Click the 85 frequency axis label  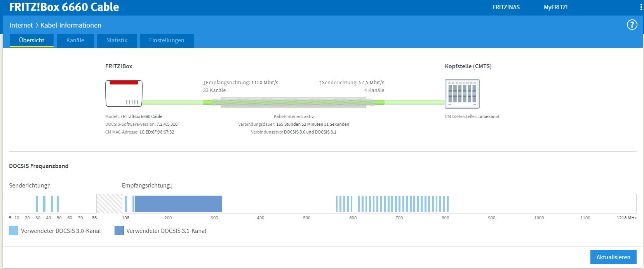(94, 218)
